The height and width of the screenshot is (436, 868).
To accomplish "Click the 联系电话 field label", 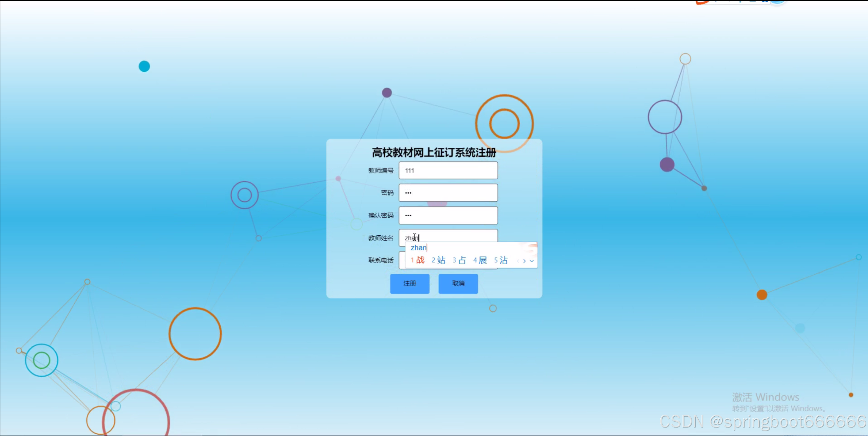I will (381, 260).
